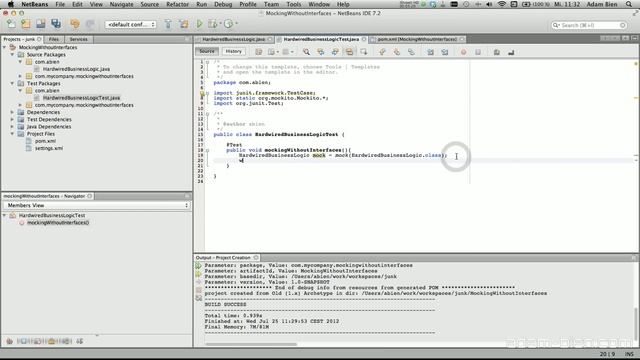The image size is (640, 360).
Task: Switch to pom.xml editor tab
Action: click(417, 39)
